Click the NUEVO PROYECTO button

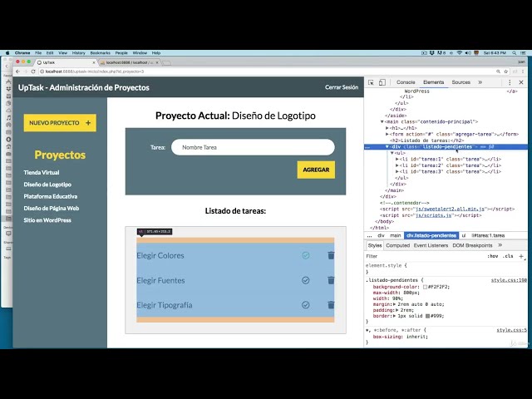(60, 123)
